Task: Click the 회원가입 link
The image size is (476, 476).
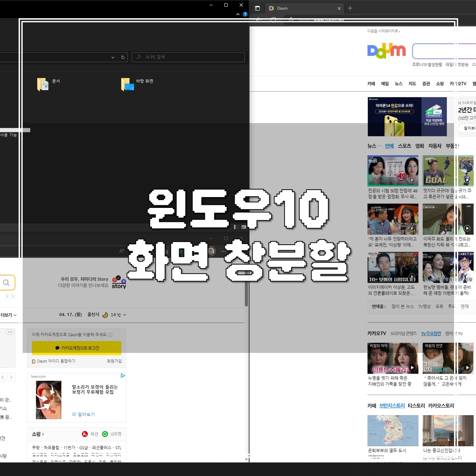Action: click(x=114, y=361)
